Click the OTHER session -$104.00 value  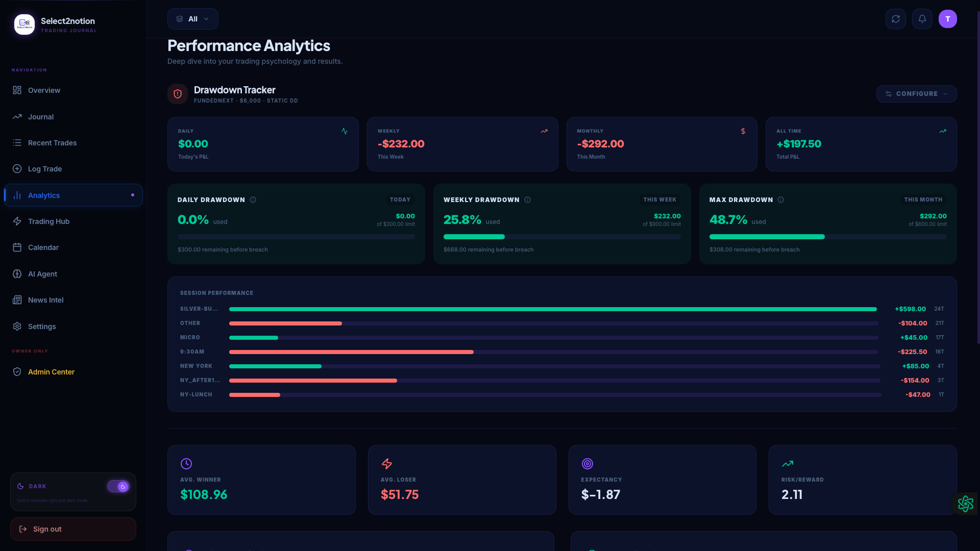913,323
